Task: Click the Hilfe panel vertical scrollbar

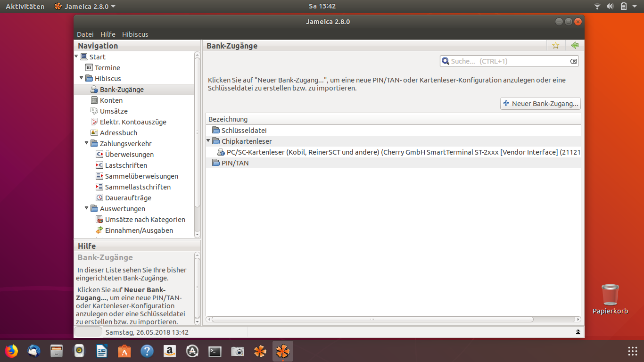Action: pyautogui.click(x=198, y=288)
